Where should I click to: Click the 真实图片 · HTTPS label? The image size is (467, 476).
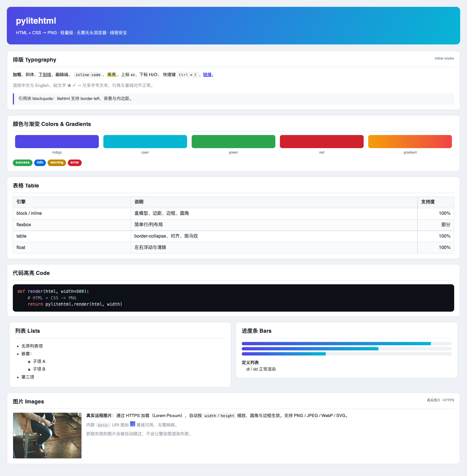(440, 400)
